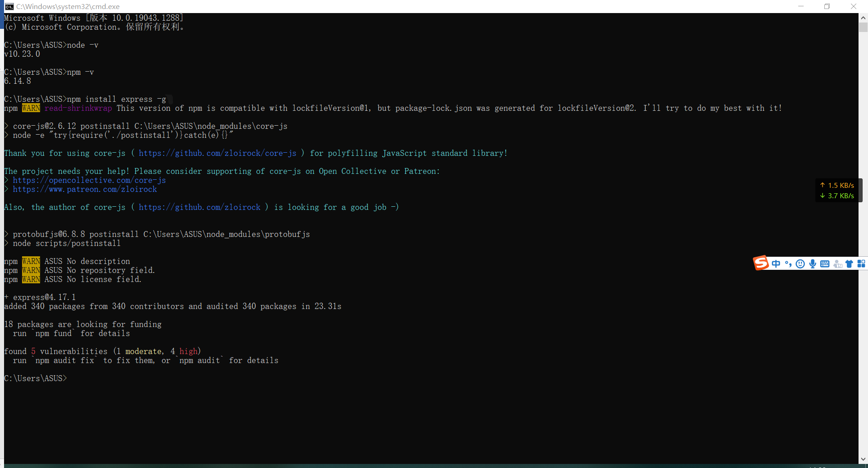Click the github.com/zloirock/core-js URL
The width and height of the screenshot is (868, 468).
(x=217, y=153)
